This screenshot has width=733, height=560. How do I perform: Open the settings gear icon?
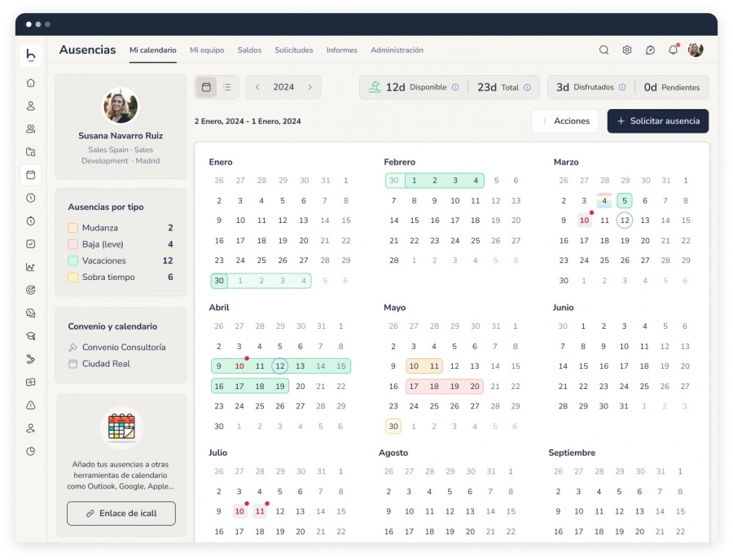point(627,50)
